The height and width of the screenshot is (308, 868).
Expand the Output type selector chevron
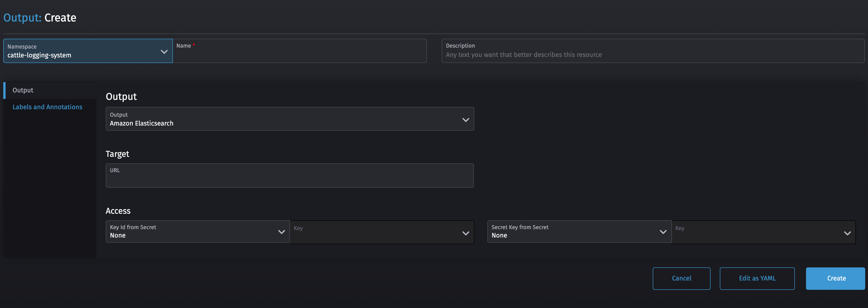click(x=466, y=119)
